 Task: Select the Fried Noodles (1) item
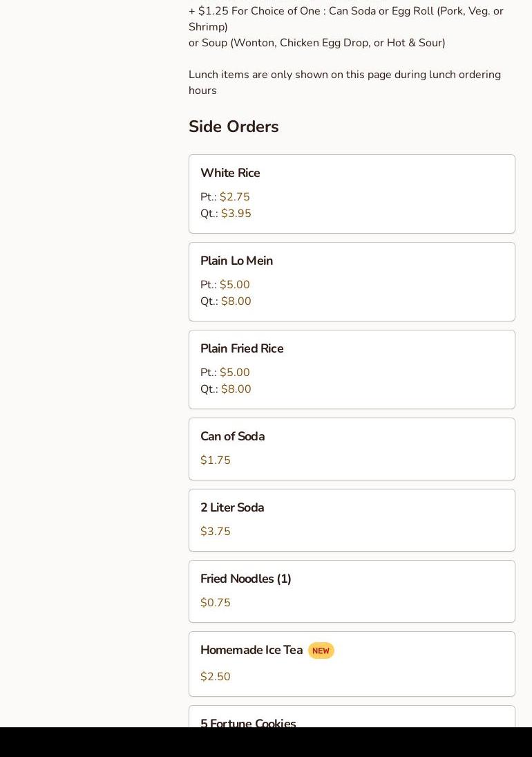(x=245, y=579)
